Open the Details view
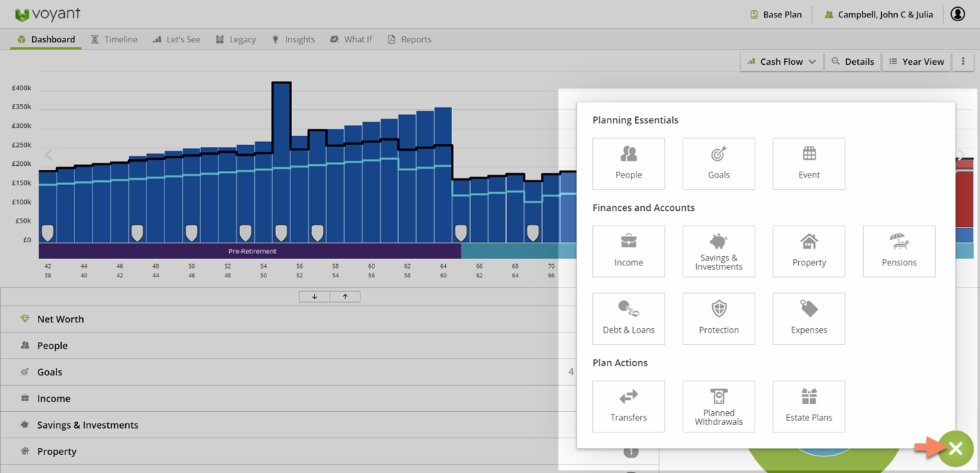The image size is (980, 473). [852, 61]
